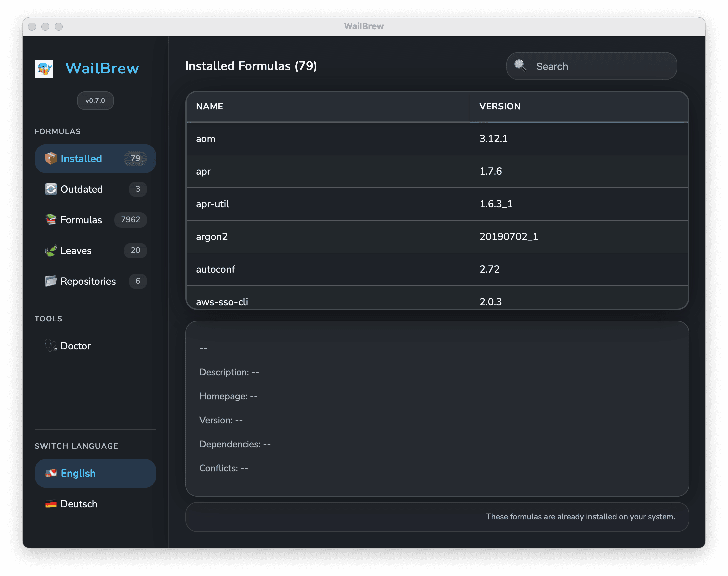Click the Leaves leaf icon
728x576 pixels.
click(x=51, y=251)
